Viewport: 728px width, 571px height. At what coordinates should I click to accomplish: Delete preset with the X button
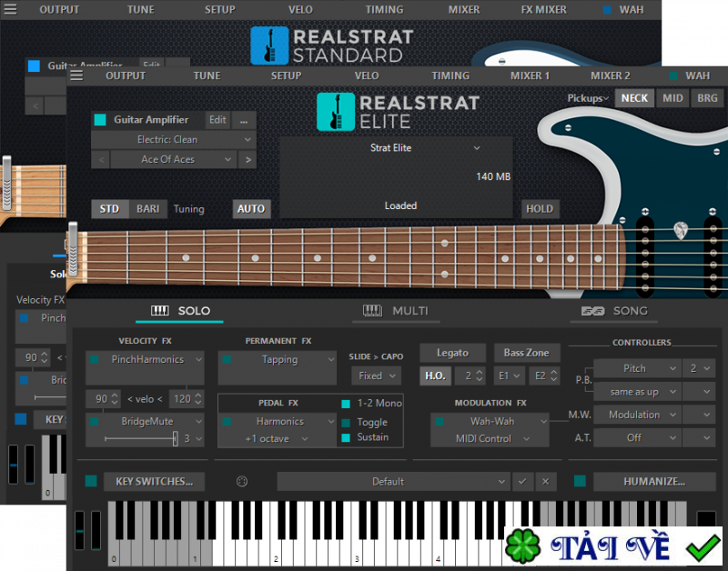tap(545, 482)
